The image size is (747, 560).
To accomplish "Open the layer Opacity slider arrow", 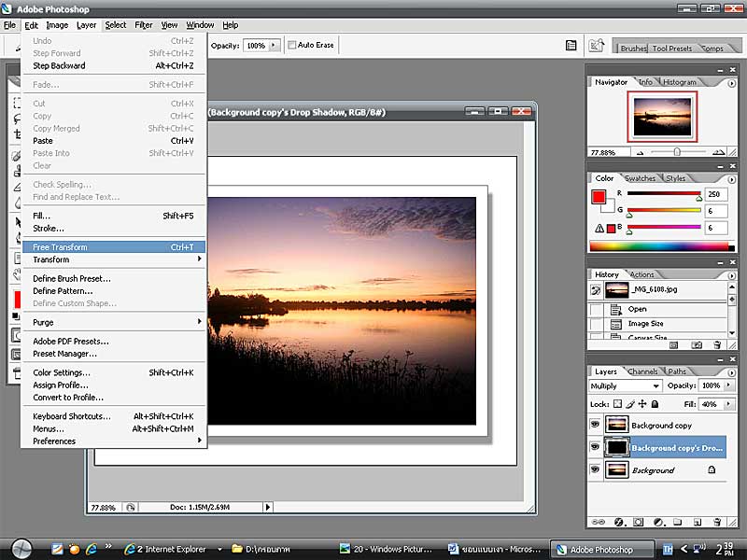I will (728, 385).
